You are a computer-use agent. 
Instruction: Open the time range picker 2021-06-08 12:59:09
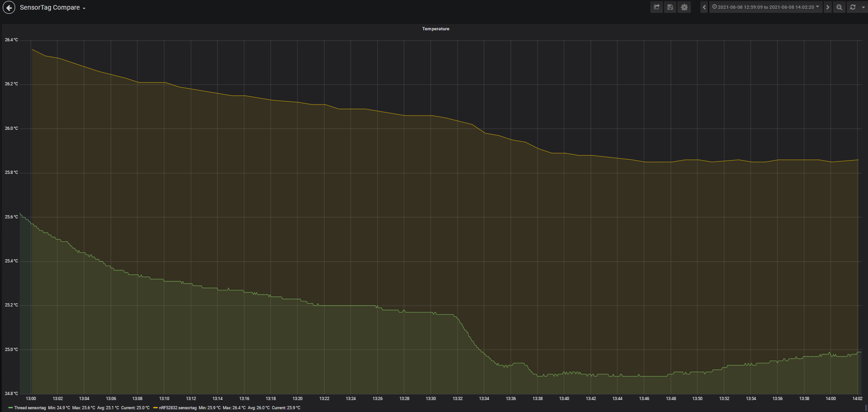[766, 7]
